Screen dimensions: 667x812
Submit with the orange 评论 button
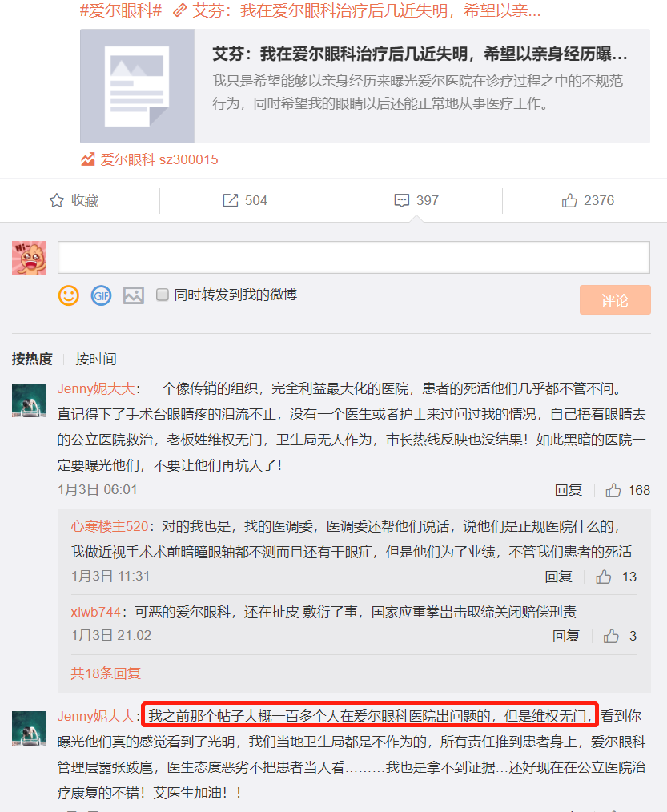pyautogui.click(x=615, y=299)
